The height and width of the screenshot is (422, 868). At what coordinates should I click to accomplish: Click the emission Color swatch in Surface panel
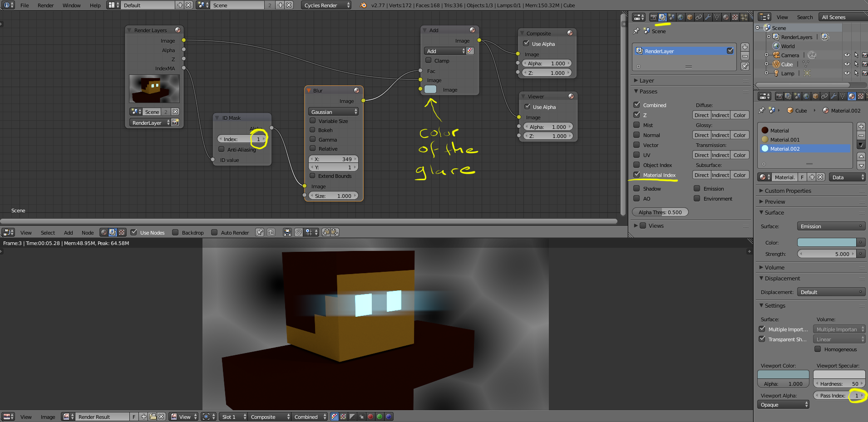[x=827, y=242]
